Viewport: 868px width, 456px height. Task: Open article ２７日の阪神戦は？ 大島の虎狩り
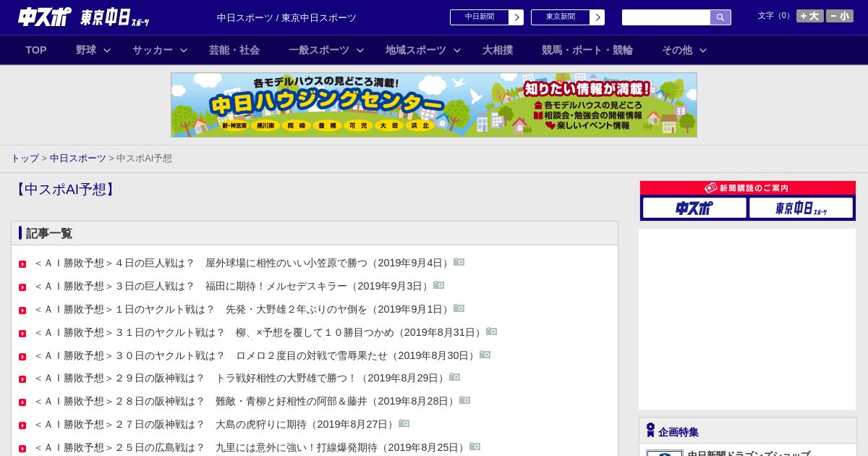(x=216, y=424)
